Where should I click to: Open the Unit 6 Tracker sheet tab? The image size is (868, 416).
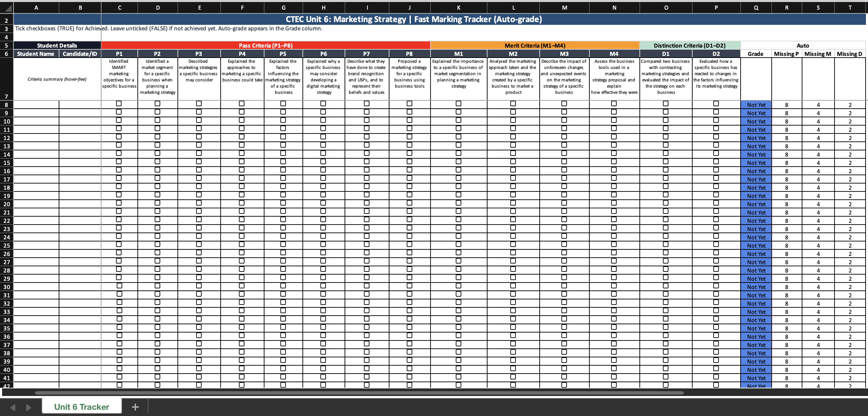click(x=82, y=407)
